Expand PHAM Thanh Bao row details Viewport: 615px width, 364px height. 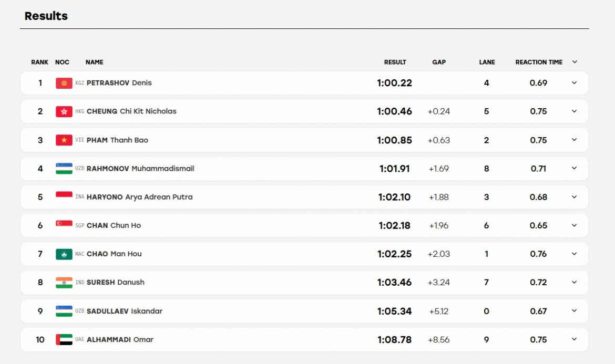[x=574, y=140]
